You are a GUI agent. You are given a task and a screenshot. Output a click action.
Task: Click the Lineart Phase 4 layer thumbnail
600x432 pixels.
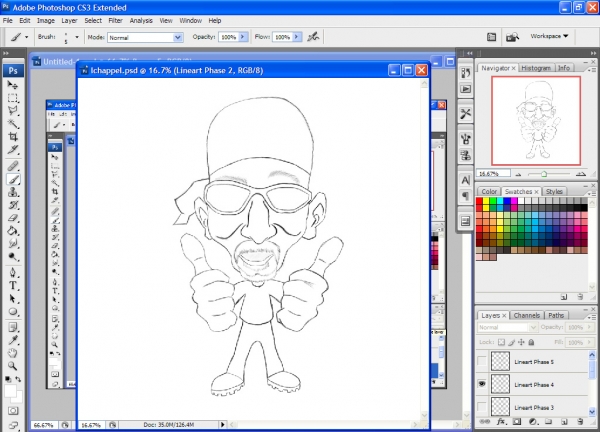pyautogui.click(x=501, y=384)
